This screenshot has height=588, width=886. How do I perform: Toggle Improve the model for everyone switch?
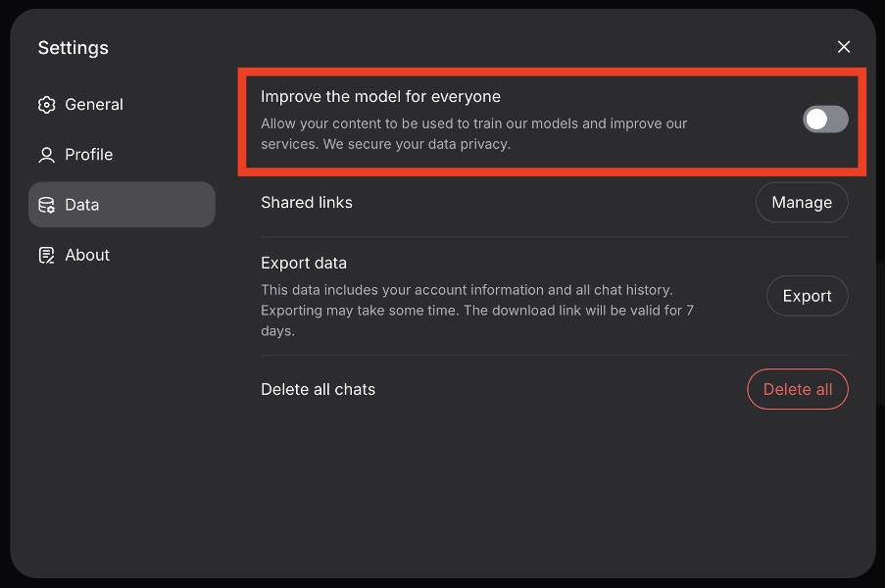tap(825, 120)
